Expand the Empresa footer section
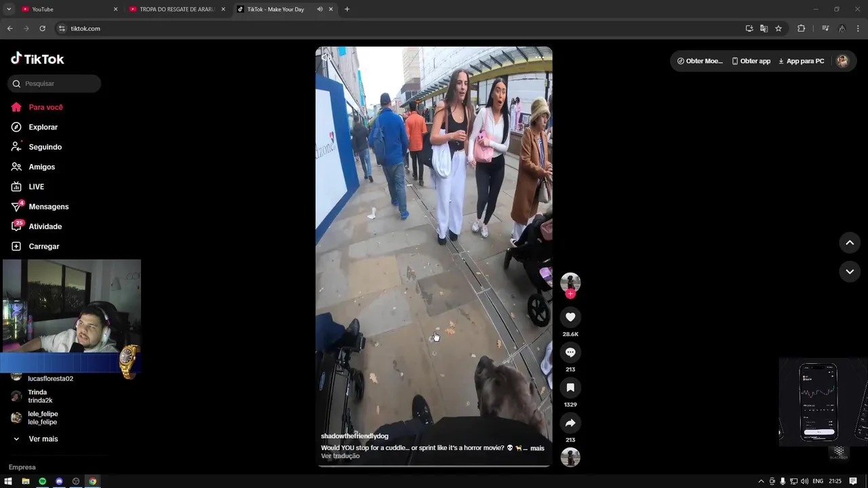Screen dimensions: 868x488 pyautogui.click(x=22, y=467)
